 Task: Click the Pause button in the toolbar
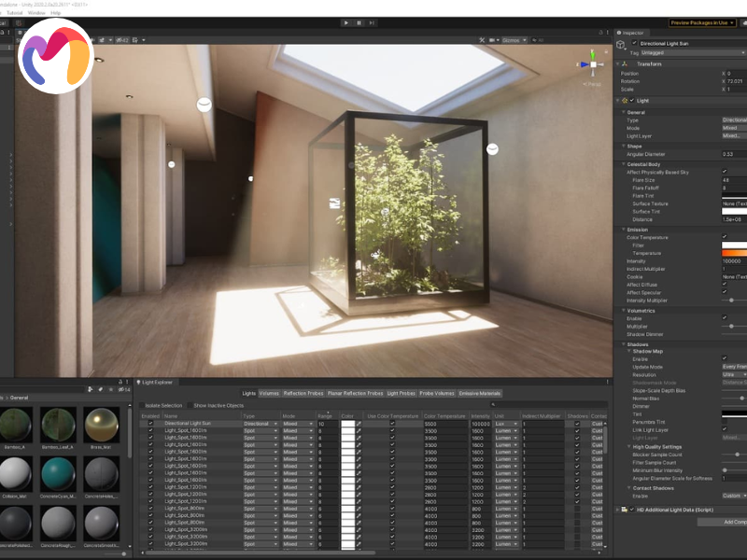pyautogui.click(x=359, y=22)
